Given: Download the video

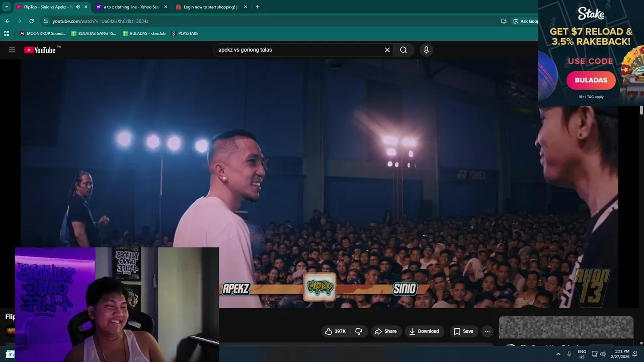Looking at the screenshot, I should click(424, 331).
